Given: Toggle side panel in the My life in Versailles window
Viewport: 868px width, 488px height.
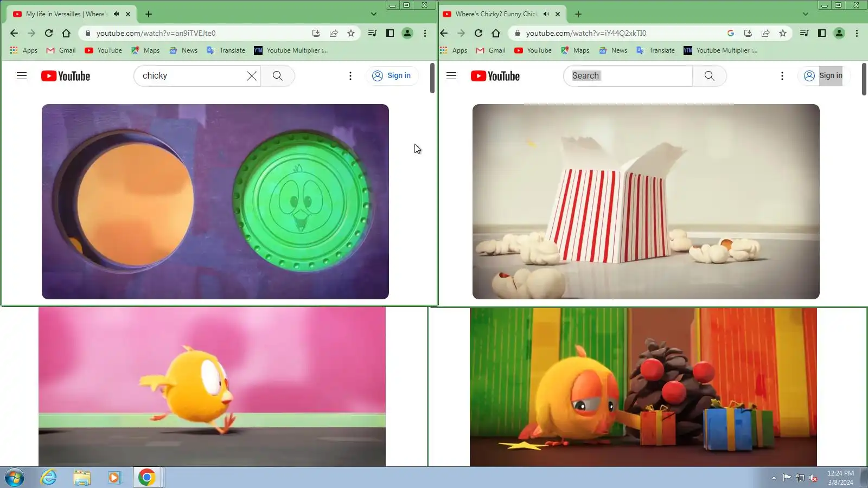Looking at the screenshot, I should click(x=390, y=33).
